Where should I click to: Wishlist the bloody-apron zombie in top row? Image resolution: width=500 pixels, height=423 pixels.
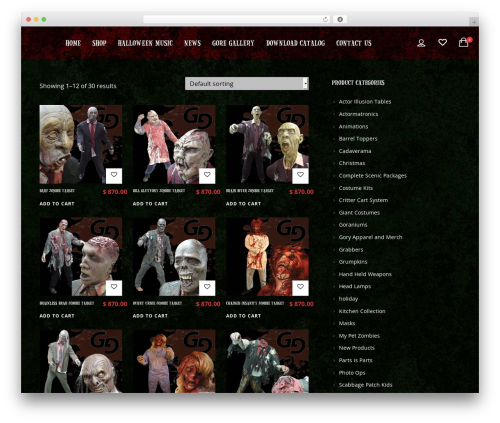207,175
